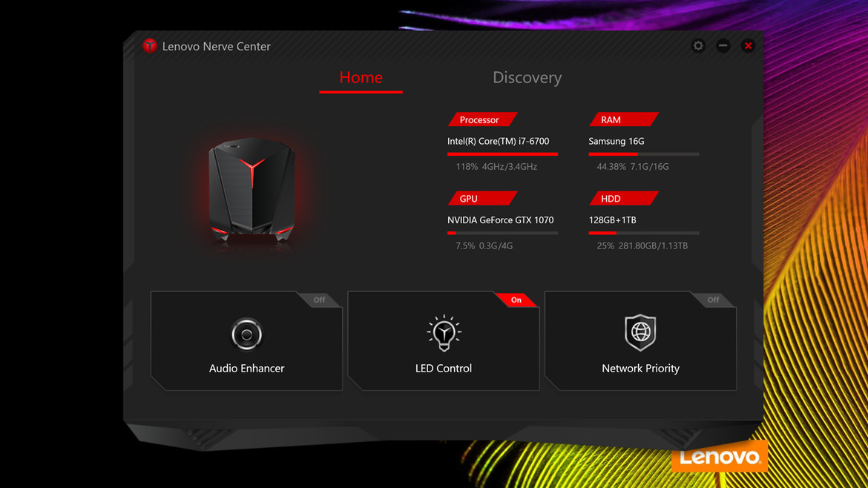Open the settings gear in title bar
Screen dimensions: 868x488
coord(698,46)
